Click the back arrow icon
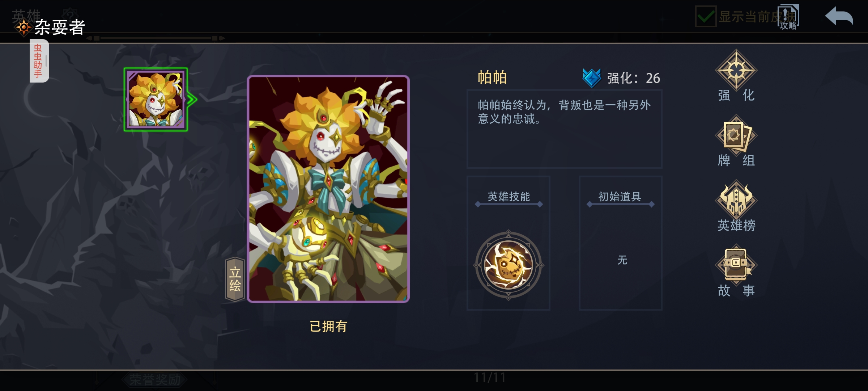Screen dimensions: 868x391 pyautogui.click(x=839, y=17)
